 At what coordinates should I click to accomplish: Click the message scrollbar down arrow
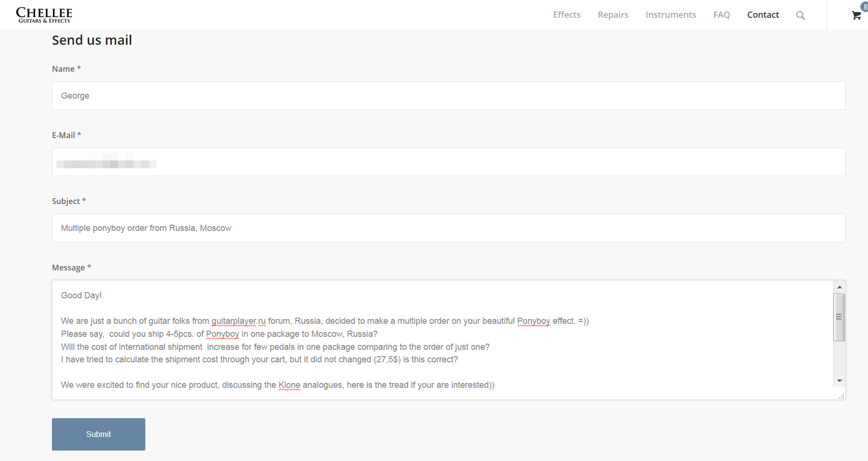840,381
